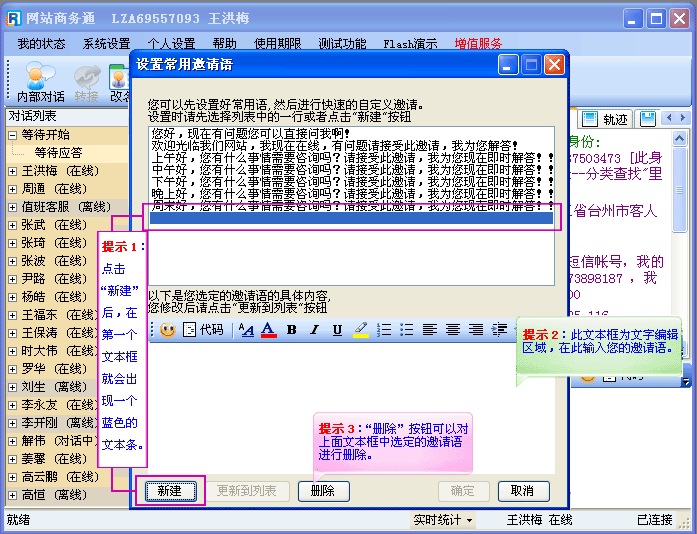Insert a numbered list

coord(384,329)
